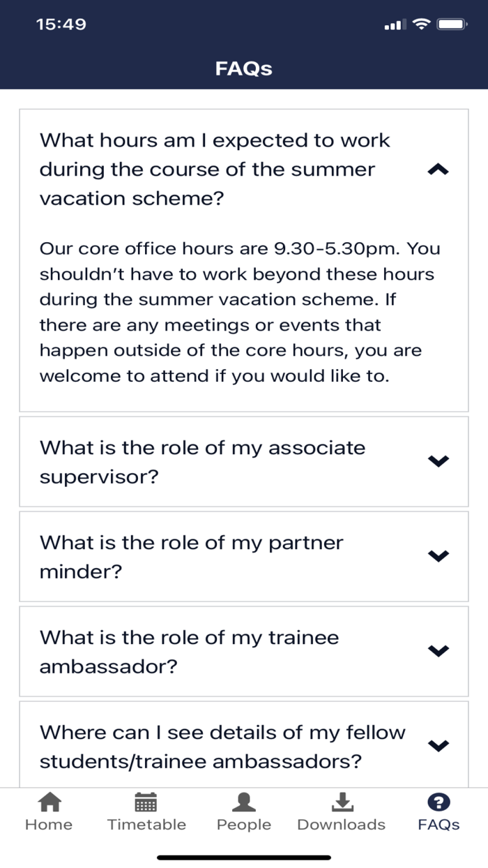Expand the partner minder chevron
The image size is (488, 868).
click(438, 555)
